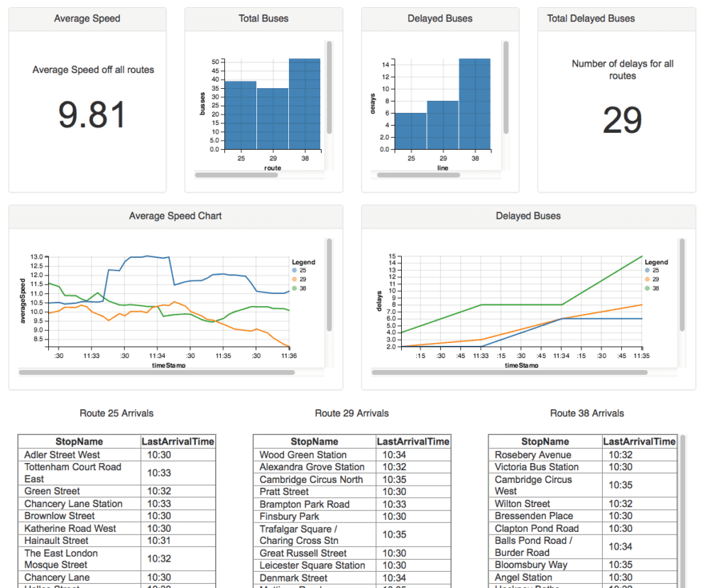This screenshot has width=710, height=588.
Task: Click the Average Speed value 9.81
Action: 92,115
